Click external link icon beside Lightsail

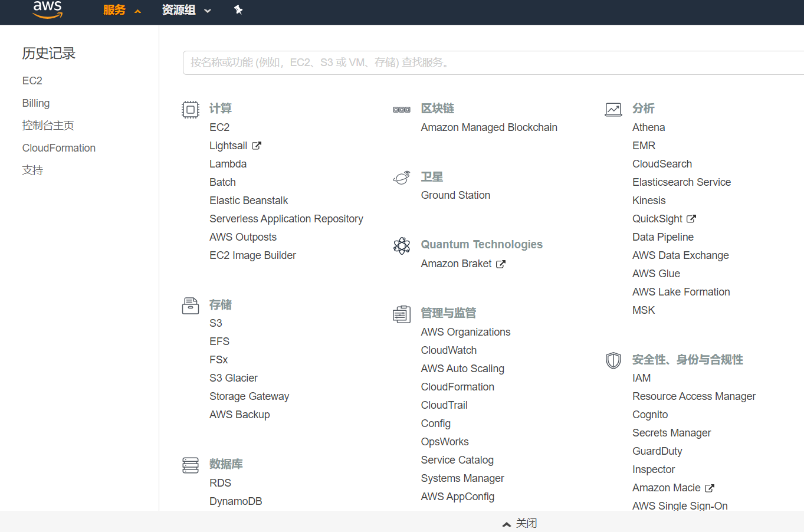[257, 146]
